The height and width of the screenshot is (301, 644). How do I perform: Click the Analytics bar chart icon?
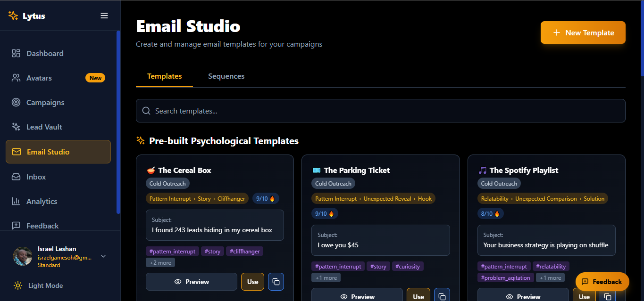pyautogui.click(x=16, y=201)
